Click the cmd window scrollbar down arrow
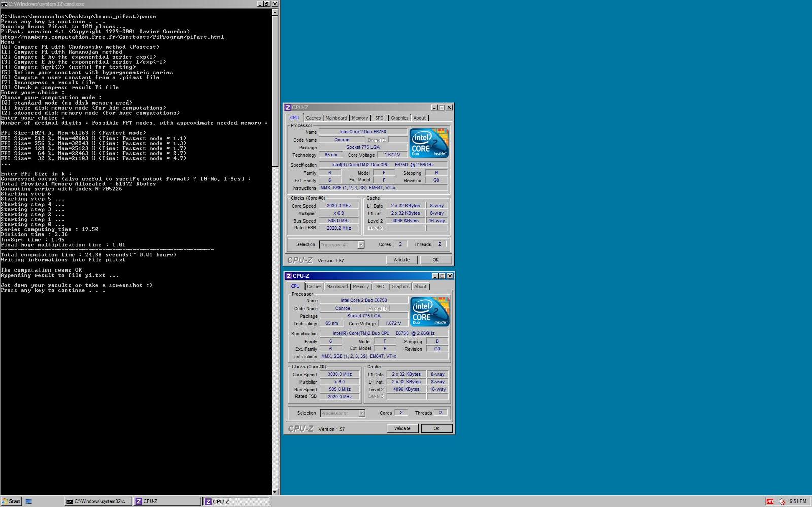812x507 pixels. [275, 492]
